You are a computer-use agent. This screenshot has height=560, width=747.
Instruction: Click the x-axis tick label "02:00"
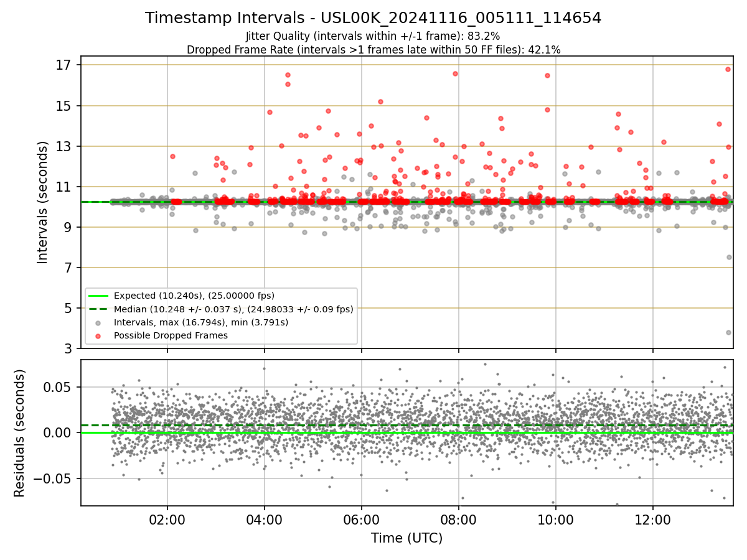[167, 519]
